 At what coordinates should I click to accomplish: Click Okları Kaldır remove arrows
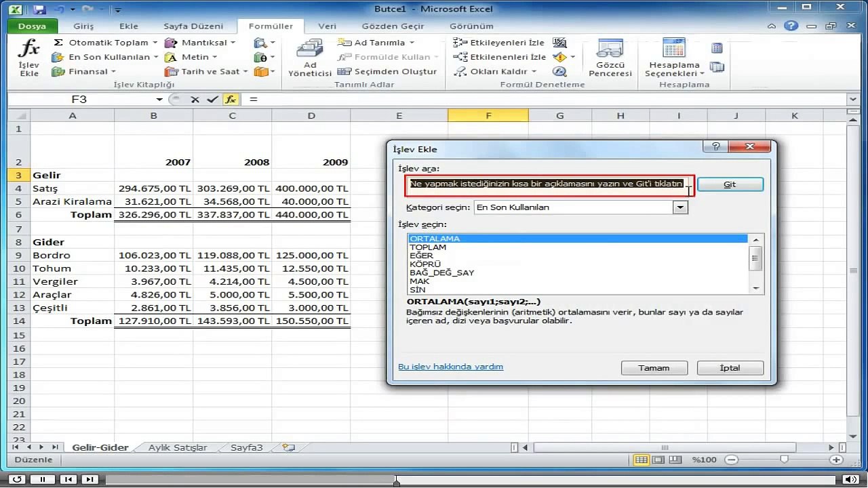495,71
